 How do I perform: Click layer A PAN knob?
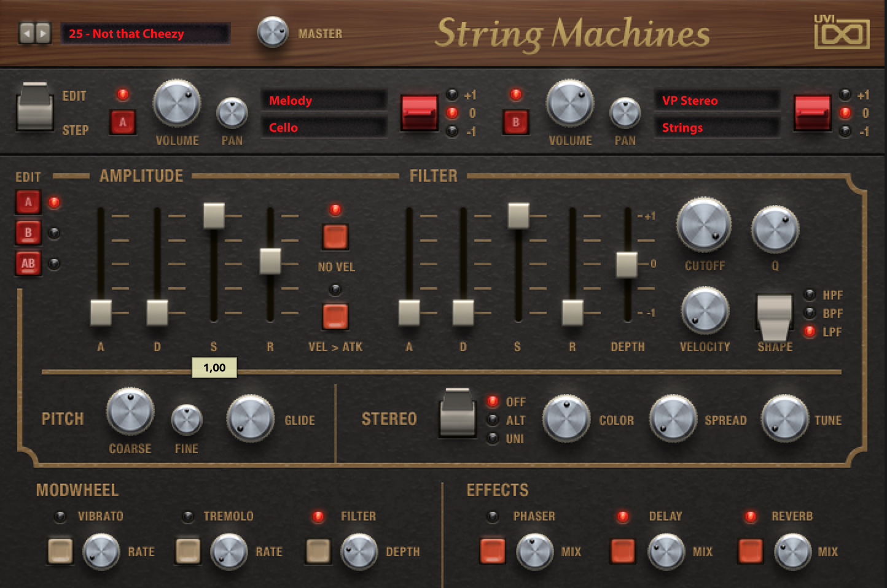click(232, 113)
